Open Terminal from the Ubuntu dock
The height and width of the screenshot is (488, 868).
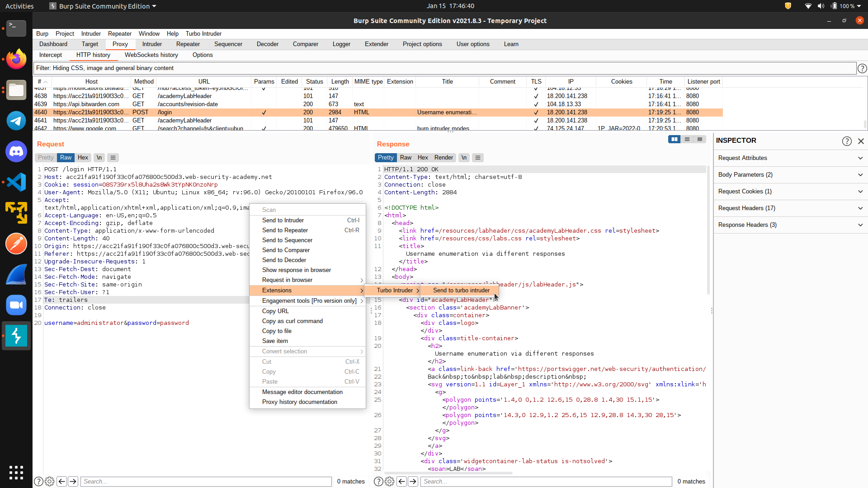pos(16,28)
